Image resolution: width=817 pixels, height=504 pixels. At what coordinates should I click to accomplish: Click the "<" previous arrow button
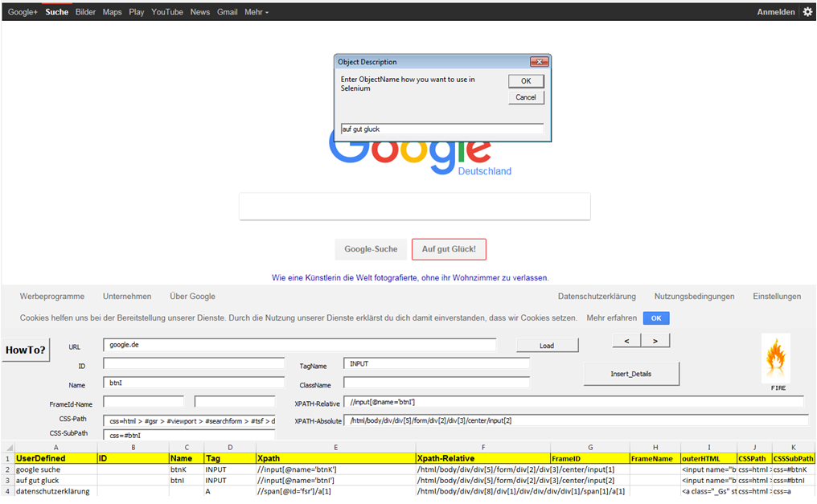click(x=626, y=340)
